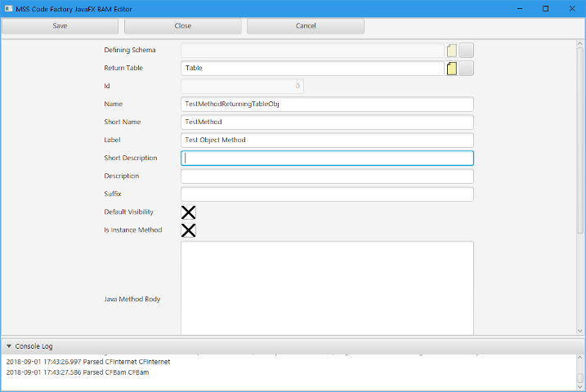Click the Cancel button

306,26
